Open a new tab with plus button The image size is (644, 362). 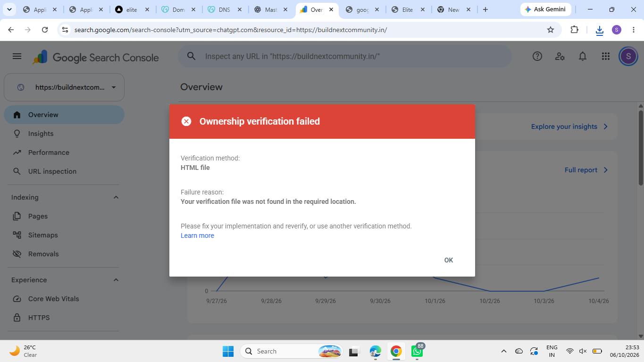[x=485, y=9]
